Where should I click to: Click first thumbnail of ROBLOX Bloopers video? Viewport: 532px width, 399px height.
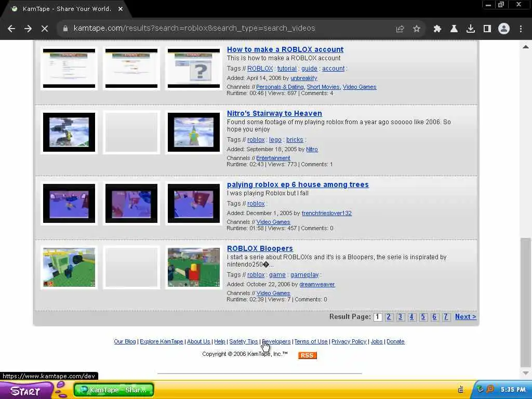69,268
